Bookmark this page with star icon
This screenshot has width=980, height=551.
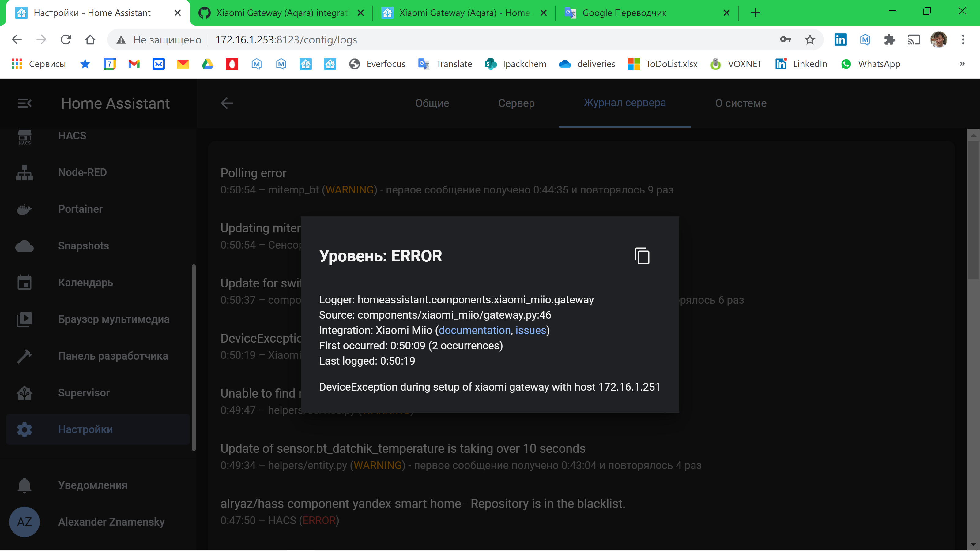click(x=809, y=39)
